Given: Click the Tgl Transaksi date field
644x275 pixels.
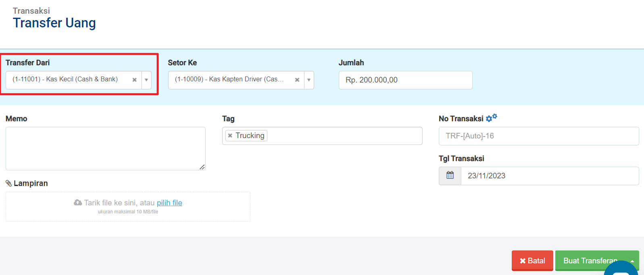Looking at the screenshot, I should [x=549, y=176].
